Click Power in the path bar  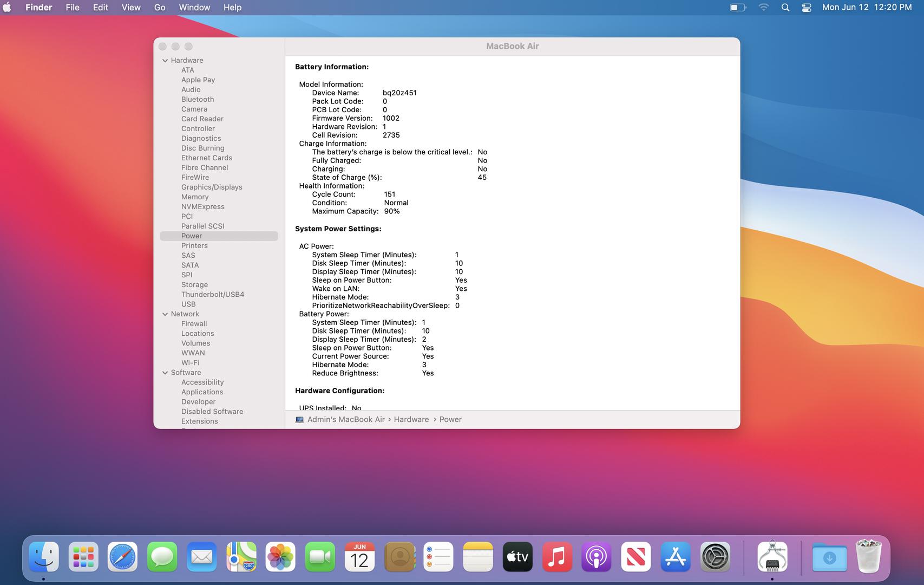tap(450, 420)
